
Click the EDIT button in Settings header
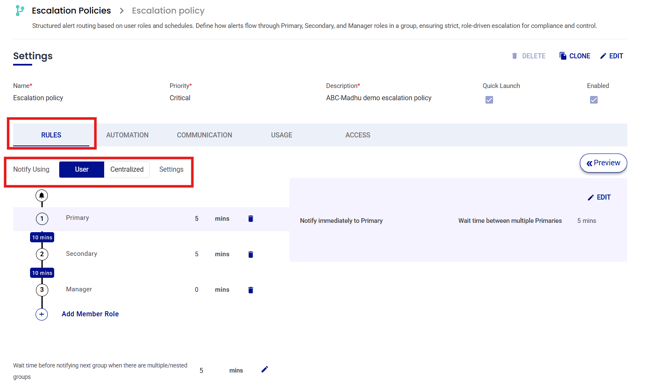point(611,56)
